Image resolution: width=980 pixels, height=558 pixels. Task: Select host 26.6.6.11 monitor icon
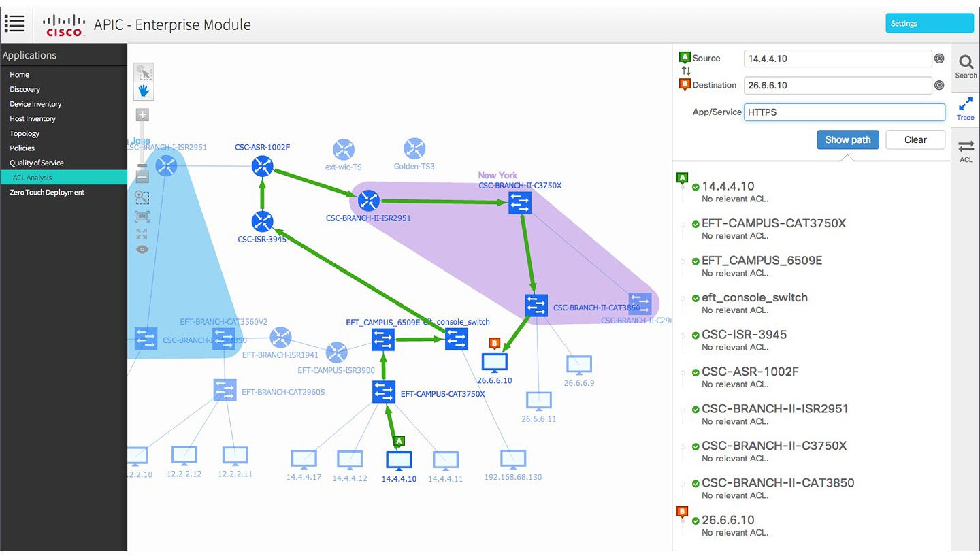[x=538, y=401]
